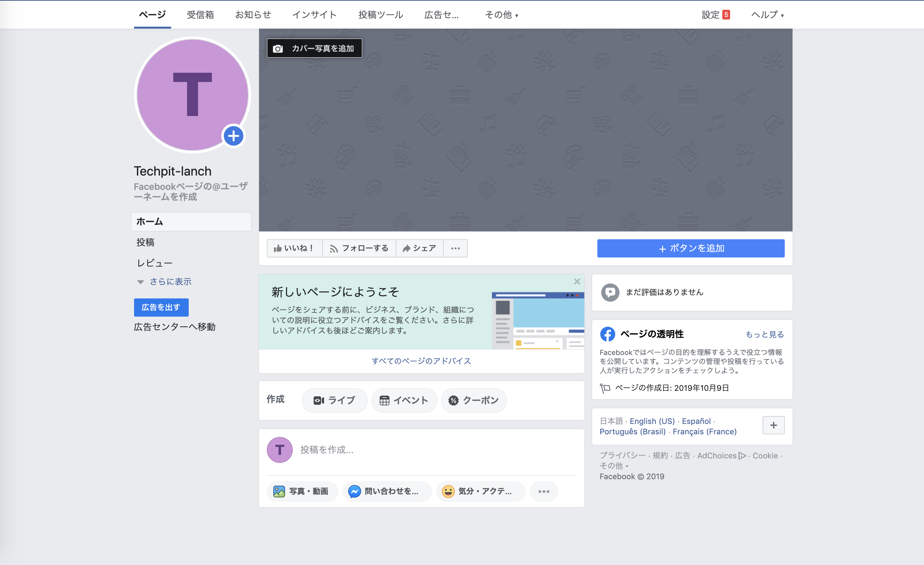Click the フォローする follow button
The height and width of the screenshot is (565, 924).
point(359,248)
